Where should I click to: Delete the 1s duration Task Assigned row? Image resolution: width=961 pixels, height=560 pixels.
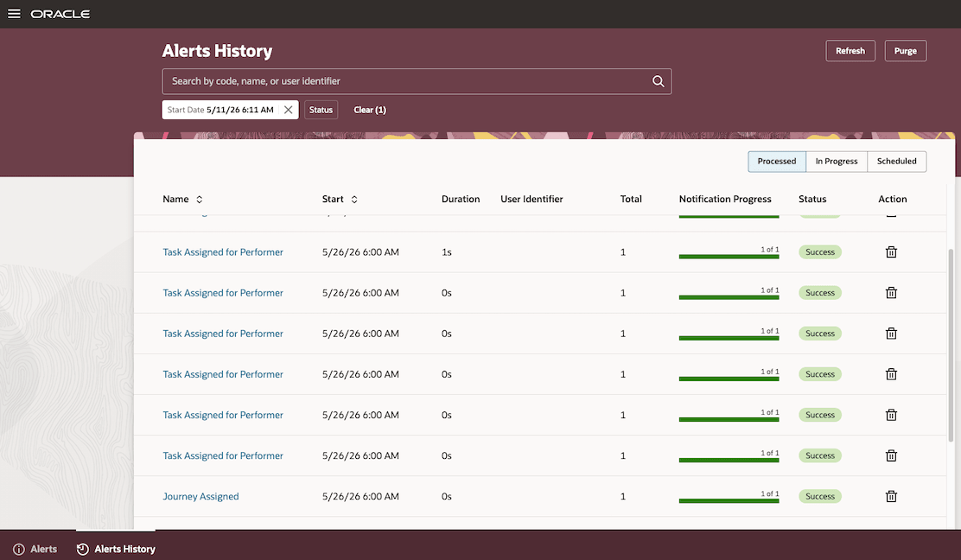pos(891,251)
